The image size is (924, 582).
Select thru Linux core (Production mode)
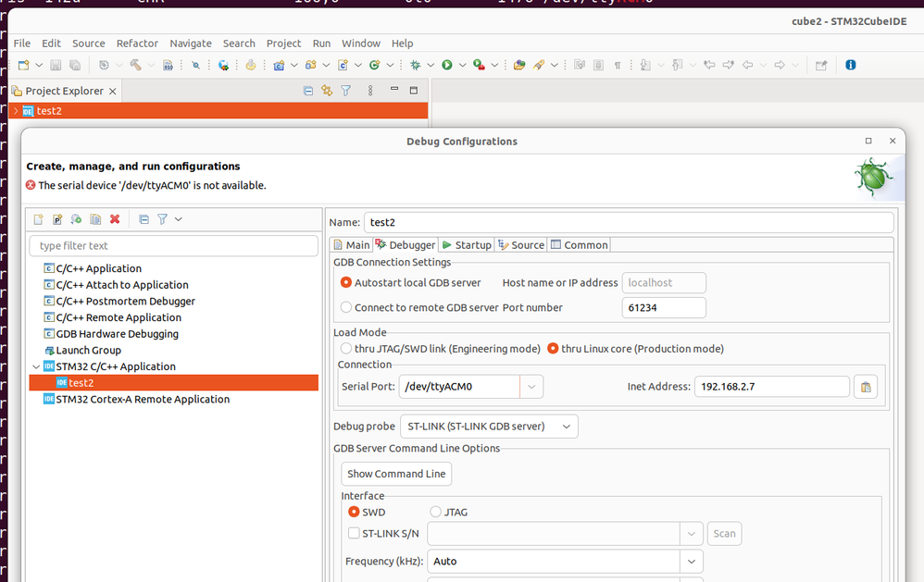coord(553,349)
